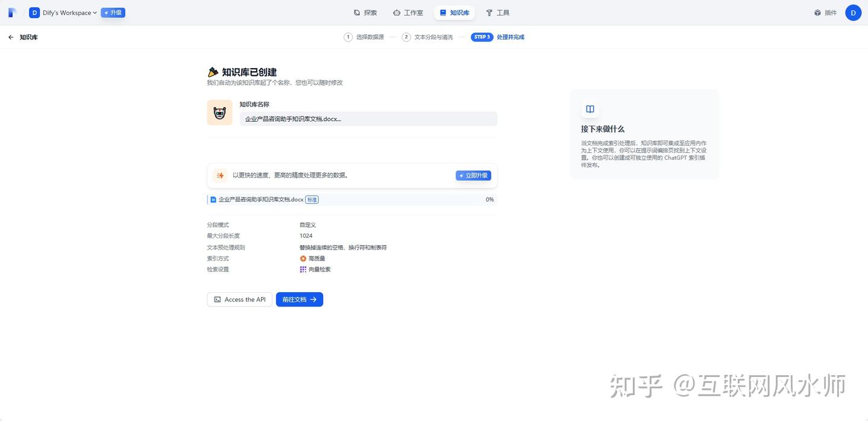Click 企业产品咨询助手知识库文档.docx file row
This screenshot has width=868, height=421.
click(x=353, y=199)
